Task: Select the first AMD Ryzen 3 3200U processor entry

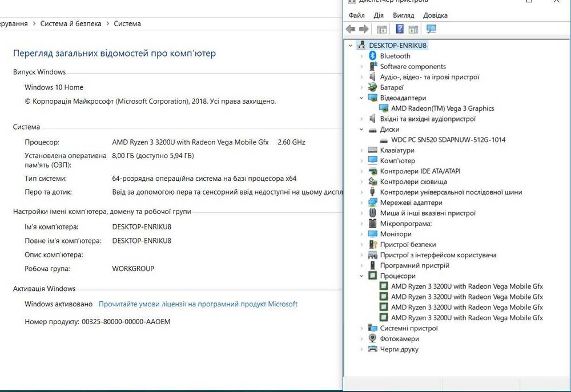Action: coord(467,286)
